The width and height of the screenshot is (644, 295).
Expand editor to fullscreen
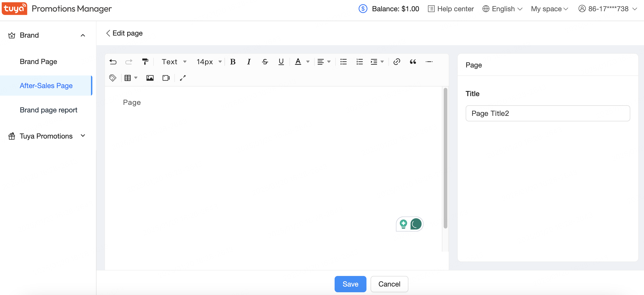[183, 78]
